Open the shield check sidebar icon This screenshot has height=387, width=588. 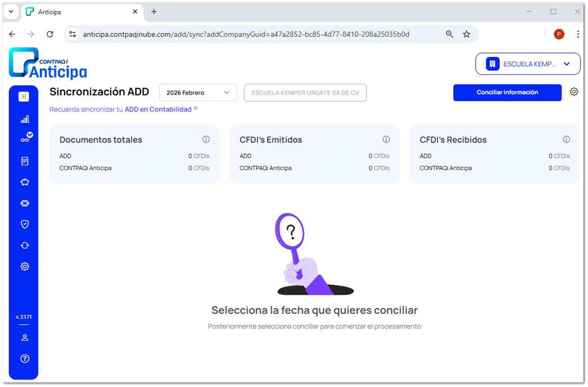(25, 224)
